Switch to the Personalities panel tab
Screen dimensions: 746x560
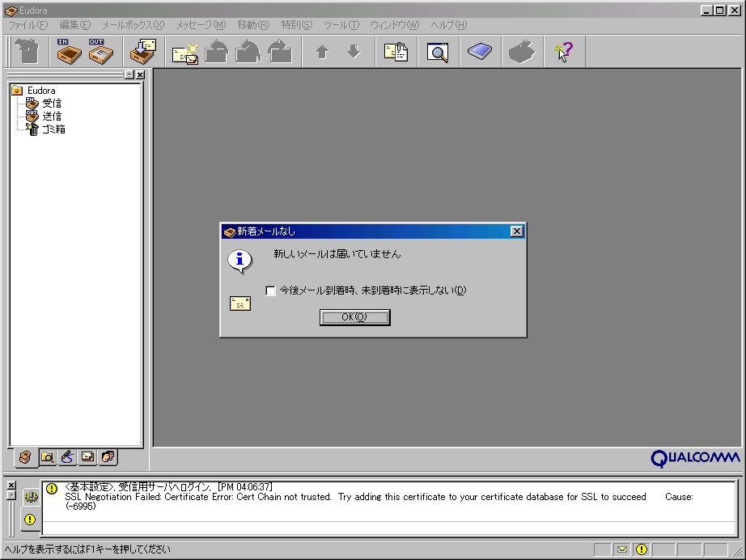(108, 457)
